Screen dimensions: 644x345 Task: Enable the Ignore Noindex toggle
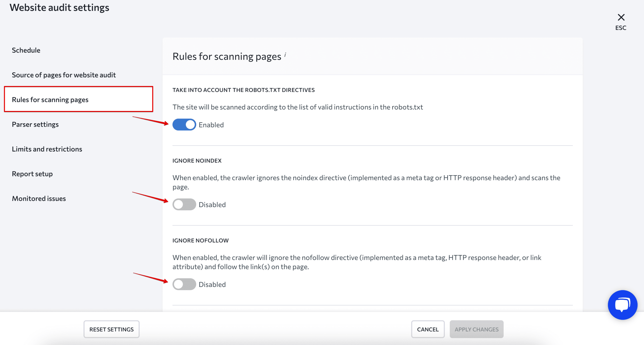184,204
